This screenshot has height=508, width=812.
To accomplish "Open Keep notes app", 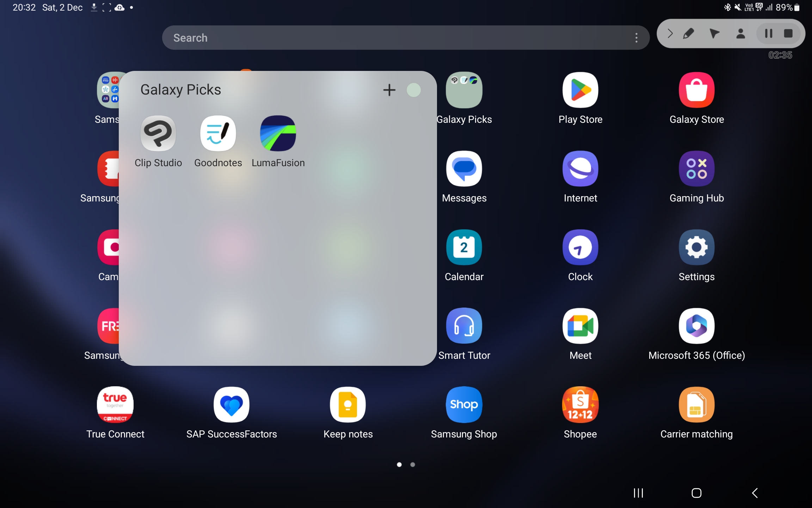I will [x=348, y=405].
